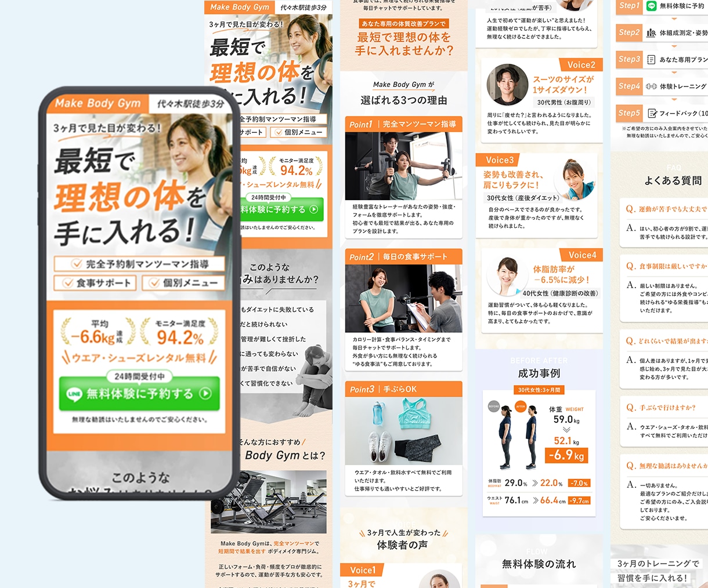Click the LINE icon in Step1 row

(x=651, y=6)
